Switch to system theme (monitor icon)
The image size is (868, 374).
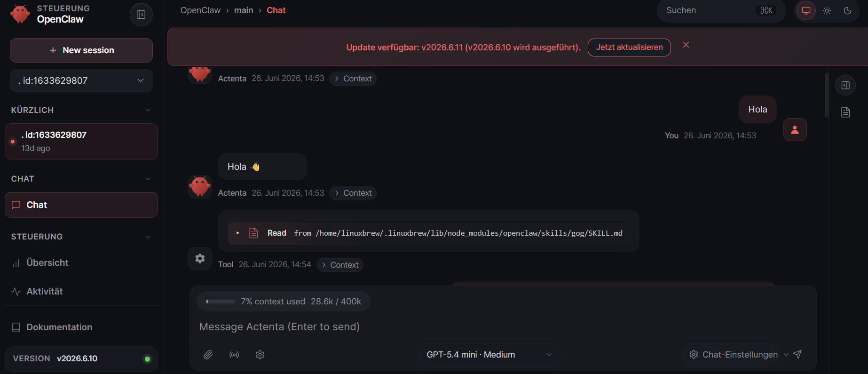click(x=806, y=11)
